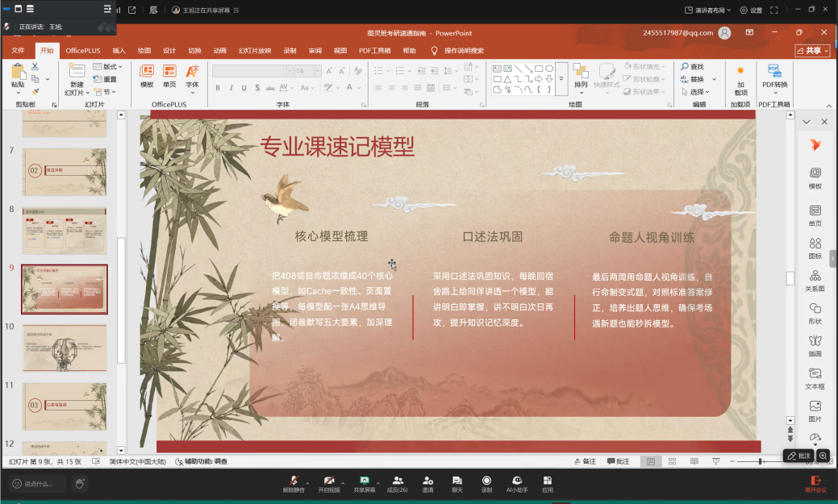Viewport: 838px width, 504px height.
Task: Click the 模板 icon in OfficePLUS ribbon group
Action: tap(147, 76)
